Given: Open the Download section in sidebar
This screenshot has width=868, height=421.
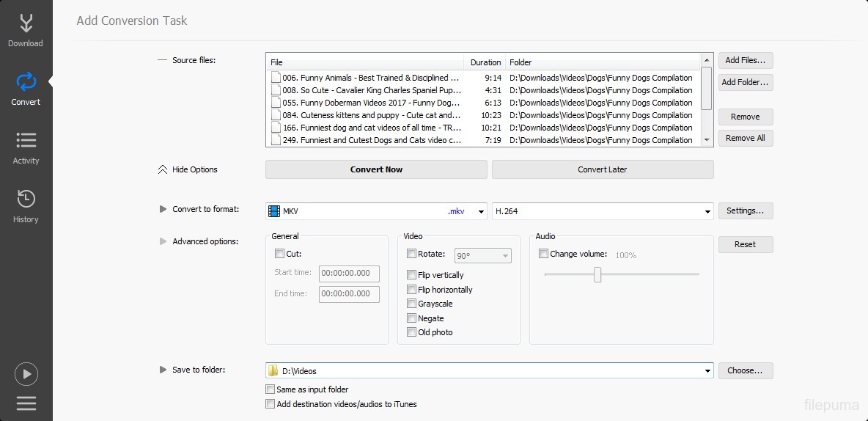Looking at the screenshot, I should pyautogui.click(x=26, y=31).
